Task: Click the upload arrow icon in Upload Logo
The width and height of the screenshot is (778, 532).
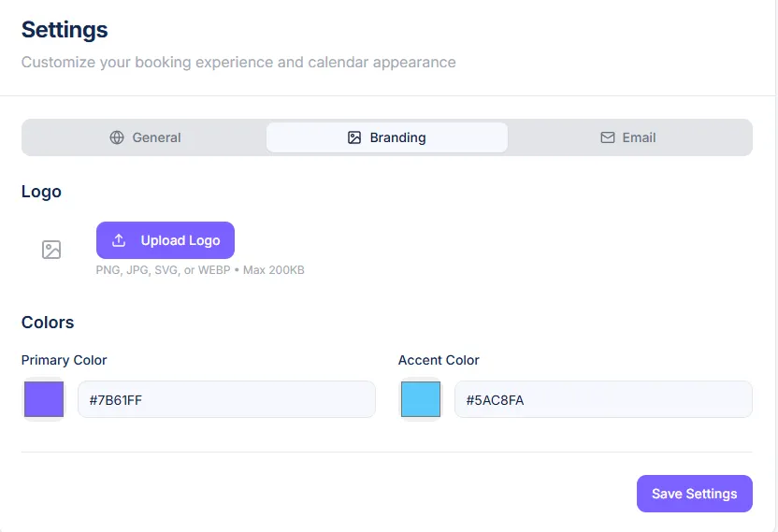Action: (119, 240)
